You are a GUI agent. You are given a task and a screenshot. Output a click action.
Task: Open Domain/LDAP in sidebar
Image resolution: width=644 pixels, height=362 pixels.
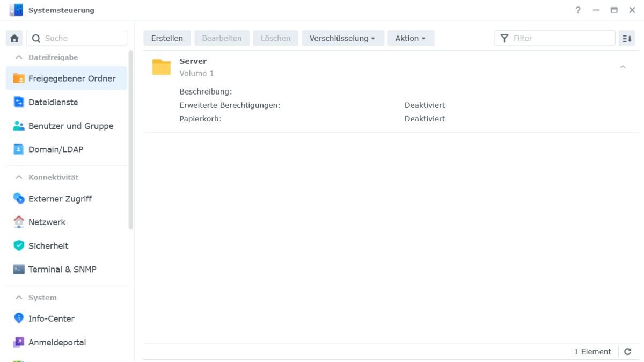click(67, 149)
